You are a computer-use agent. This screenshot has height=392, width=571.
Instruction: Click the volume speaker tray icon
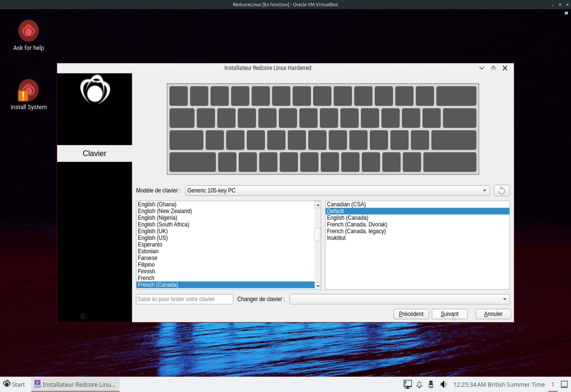[x=443, y=385]
